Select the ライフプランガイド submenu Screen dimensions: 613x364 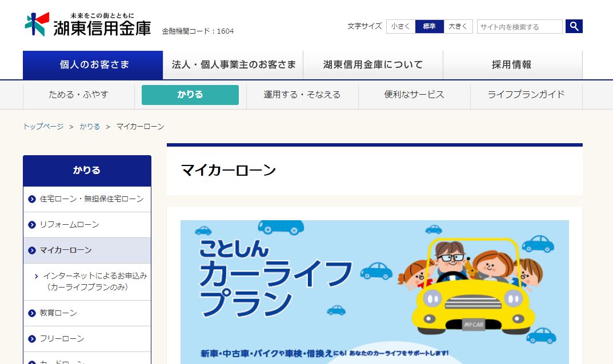point(526,95)
